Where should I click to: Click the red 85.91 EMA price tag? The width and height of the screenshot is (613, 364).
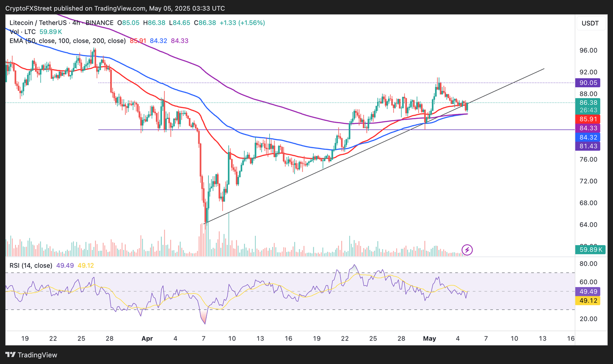pyautogui.click(x=588, y=119)
